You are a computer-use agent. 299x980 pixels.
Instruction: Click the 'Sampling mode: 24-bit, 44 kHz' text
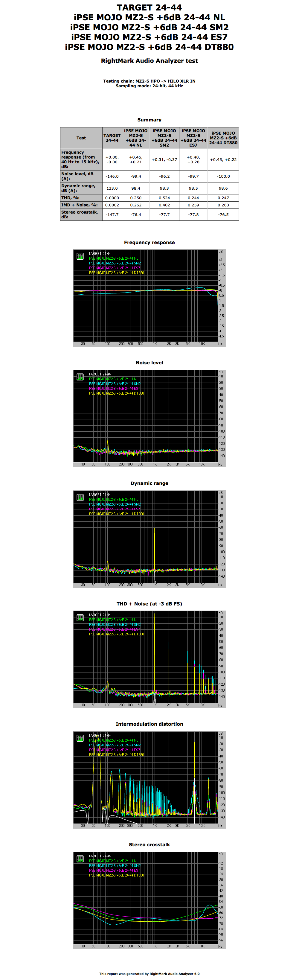tap(149, 86)
